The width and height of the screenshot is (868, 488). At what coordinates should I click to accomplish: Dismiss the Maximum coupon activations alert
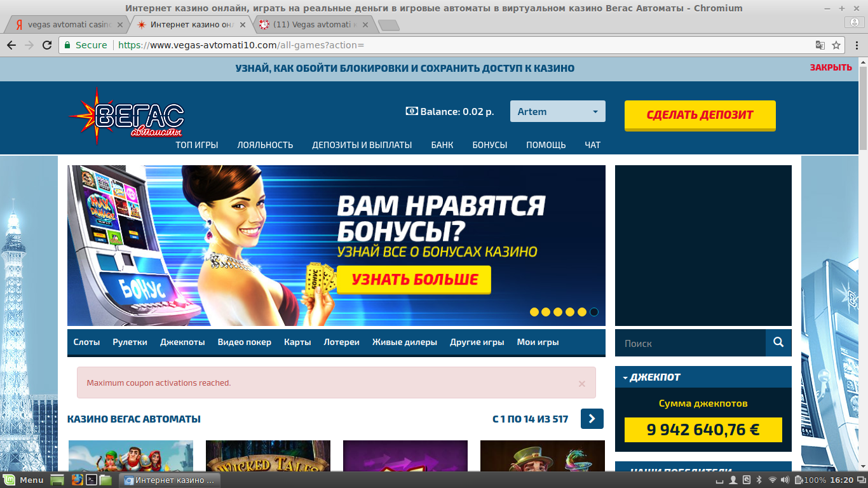click(x=581, y=384)
